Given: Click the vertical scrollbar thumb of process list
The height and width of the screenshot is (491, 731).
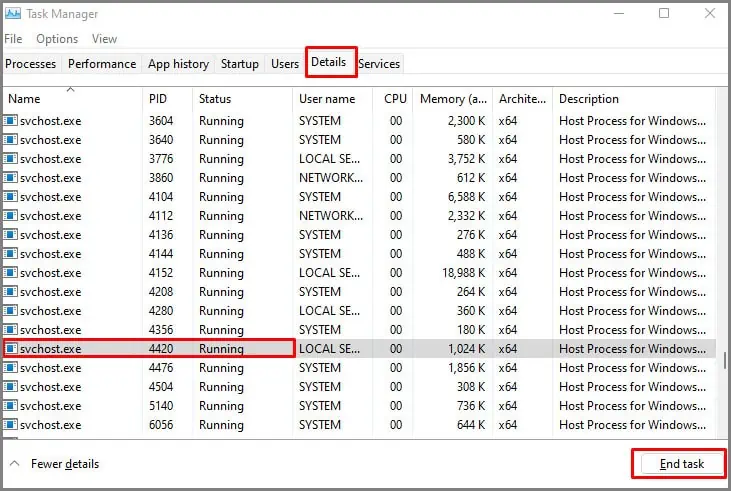Looking at the screenshot, I should tap(724, 360).
